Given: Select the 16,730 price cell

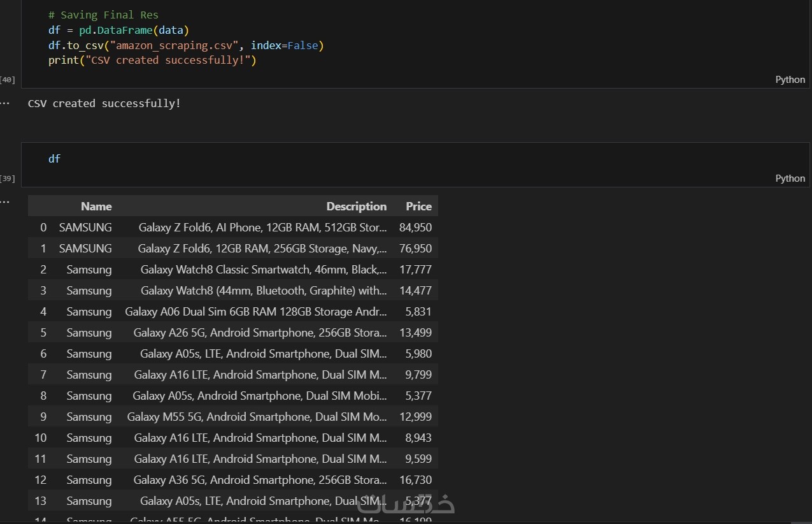Looking at the screenshot, I should pyautogui.click(x=415, y=480).
